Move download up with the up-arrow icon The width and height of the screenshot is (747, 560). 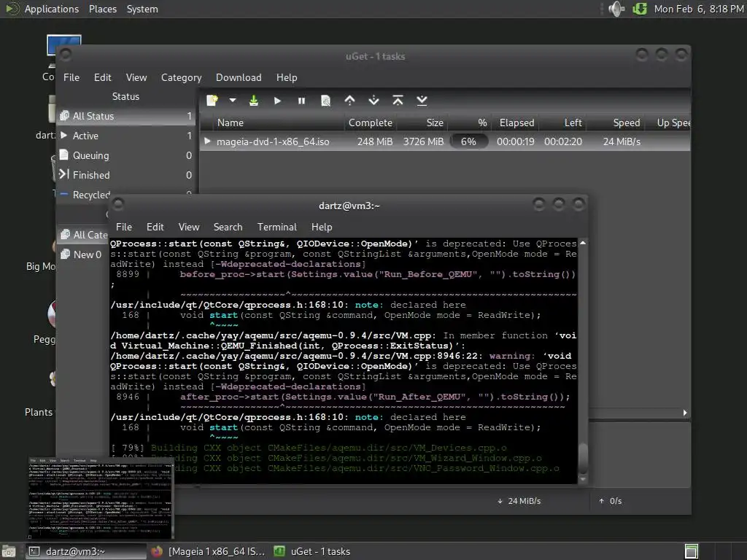click(349, 101)
